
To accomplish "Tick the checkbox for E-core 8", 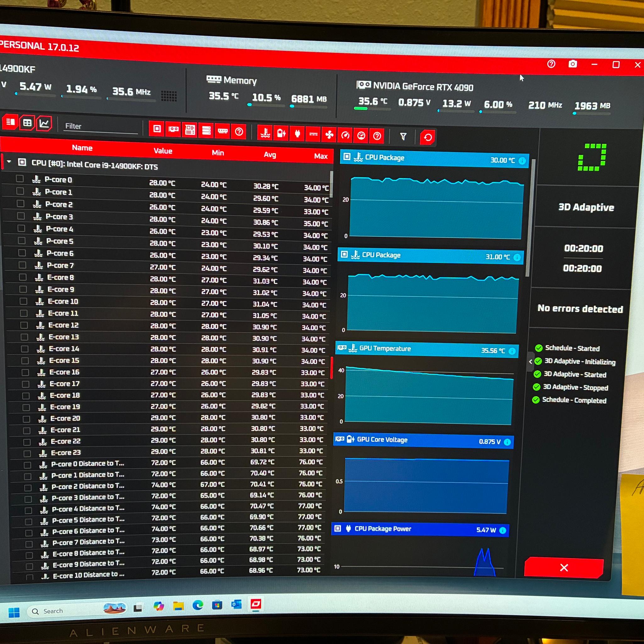I will (23, 277).
